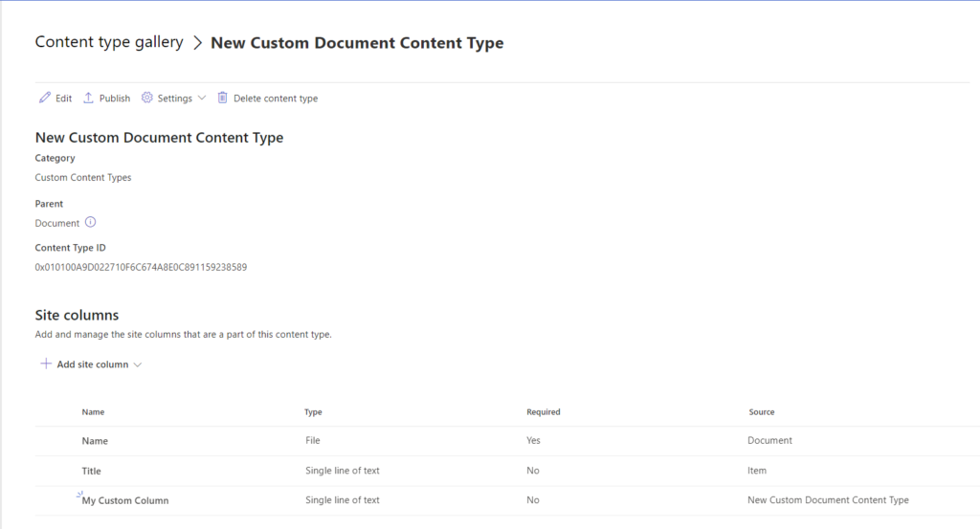The width and height of the screenshot is (980, 529).
Task: Click the plus icon for Add site column
Action: (x=46, y=364)
